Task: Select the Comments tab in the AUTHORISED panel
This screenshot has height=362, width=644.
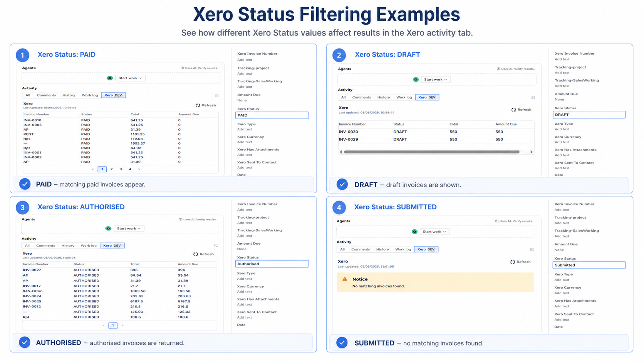Action: click(x=45, y=246)
